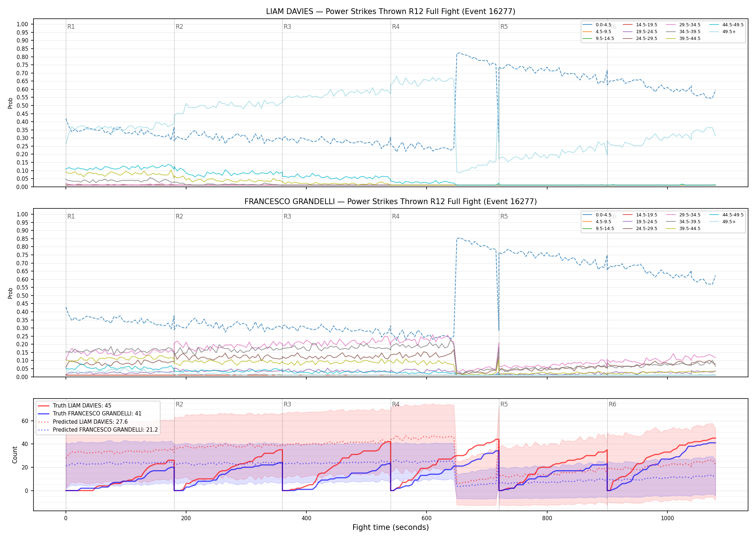Click the R3 round marker in the Count chart
The image size is (756, 540).
tap(287, 404)
